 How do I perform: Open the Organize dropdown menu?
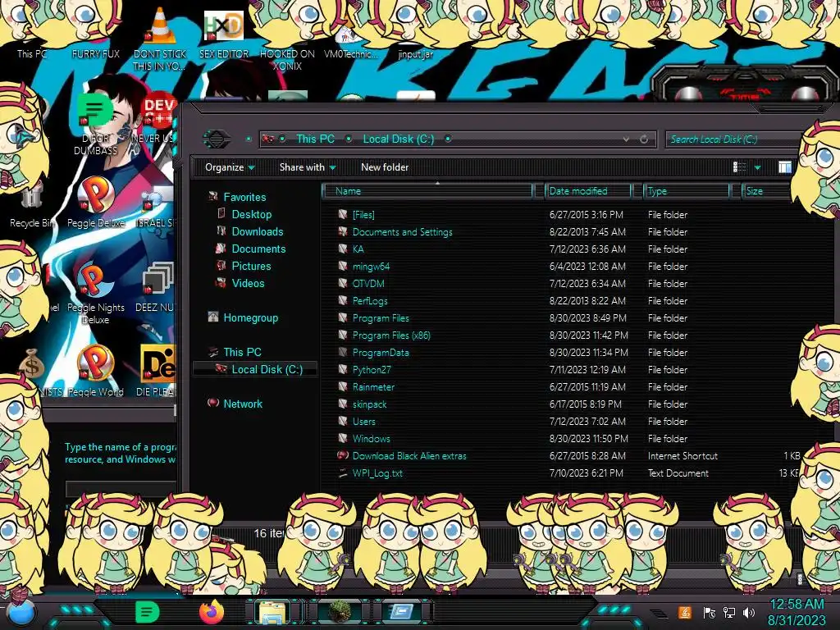coord(230,167)
